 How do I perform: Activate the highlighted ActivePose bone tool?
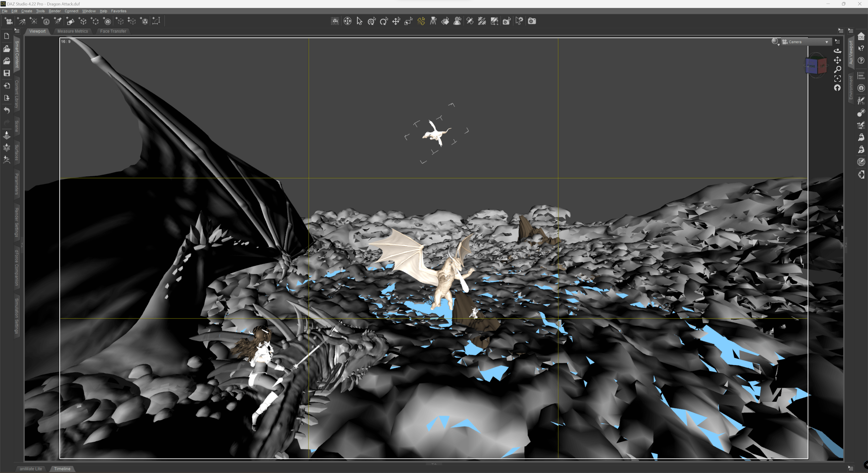click(421, 21)
